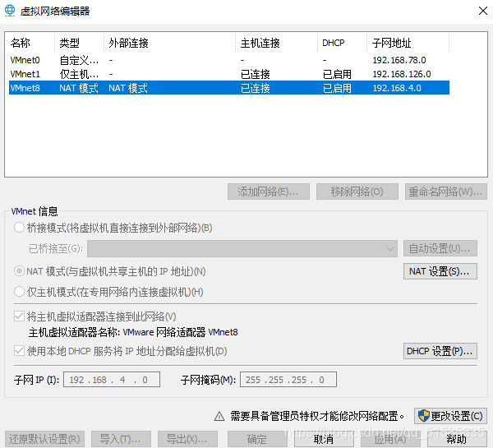Image resolution: width=493 pixels, height=448 pixels.
Task: Click the 外部连接 column header
Action: coord(169,43)
